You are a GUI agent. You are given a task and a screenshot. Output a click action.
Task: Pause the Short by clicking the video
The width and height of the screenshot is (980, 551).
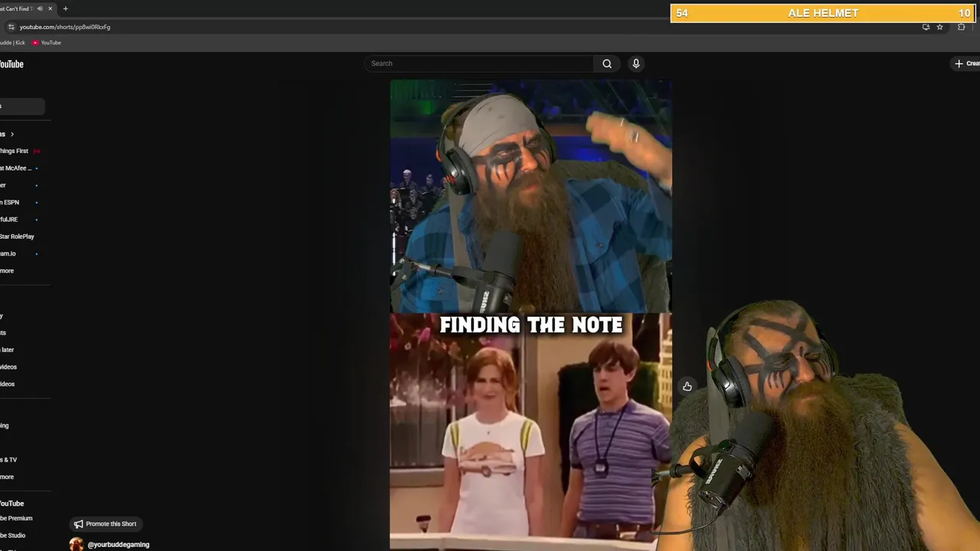[531, 315]
